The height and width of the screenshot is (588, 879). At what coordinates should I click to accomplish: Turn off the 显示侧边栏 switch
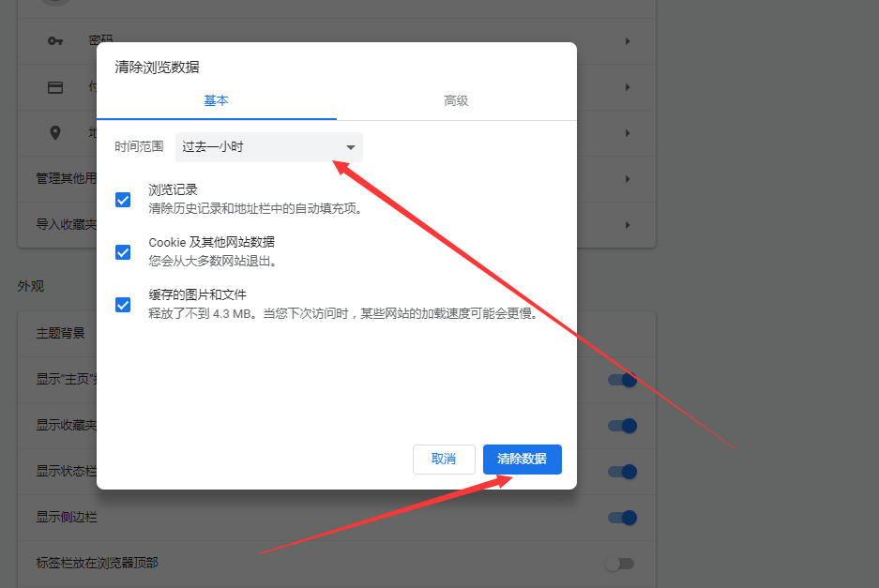[621, 517]
